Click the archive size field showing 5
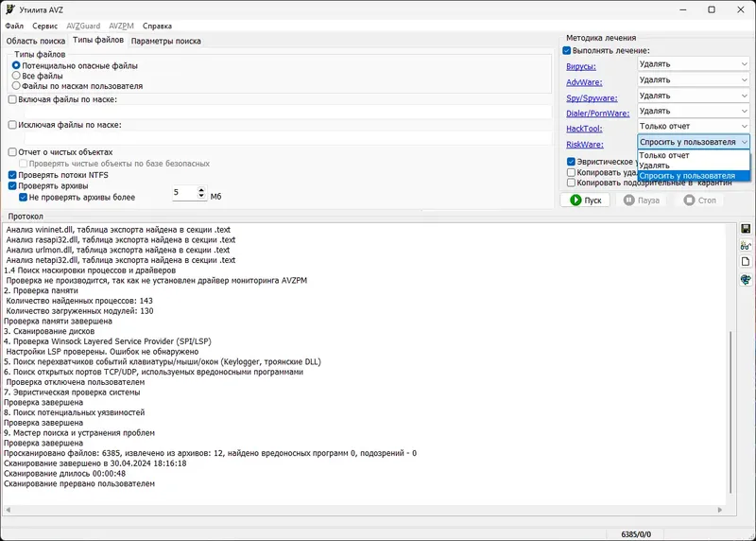Viewport: 756px width, 541px height. tap(184, 193)
